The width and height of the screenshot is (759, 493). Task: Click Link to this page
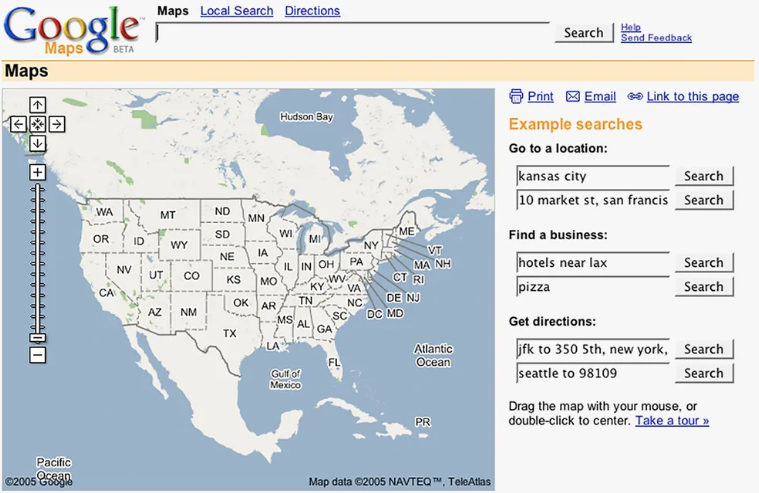(x=693, y=96)
